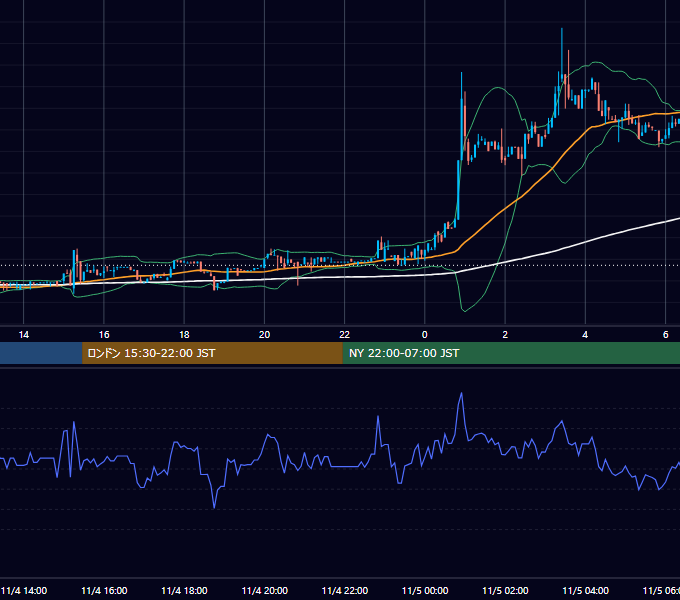Select the NY 22:00-07:00 JST session band
Image resolution: width=680 pixels, height=600 pixels.
511,353
